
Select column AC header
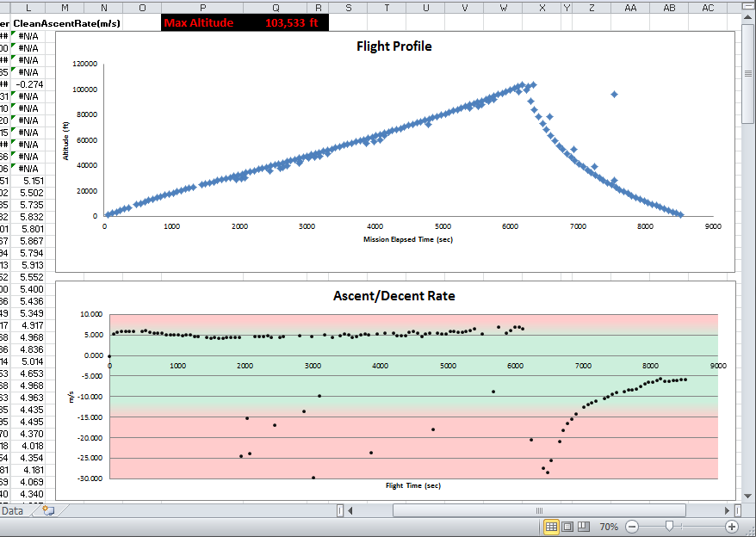pyautogui.click(x=708, y=7)
